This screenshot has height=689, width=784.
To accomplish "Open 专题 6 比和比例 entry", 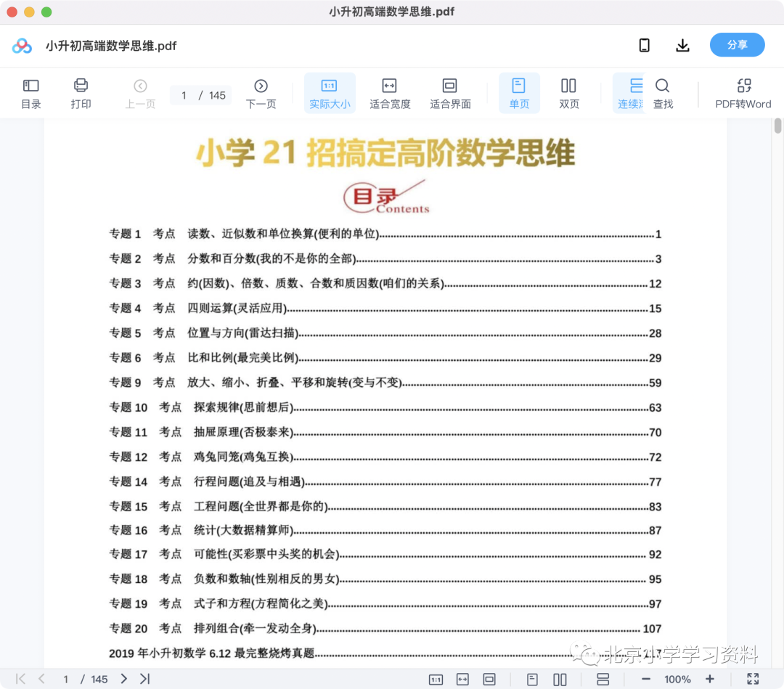I will pos(385,357).
